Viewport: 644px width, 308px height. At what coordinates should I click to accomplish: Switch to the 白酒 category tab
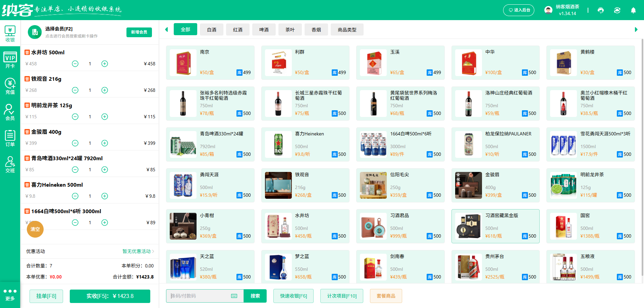[x=211, y=29]
